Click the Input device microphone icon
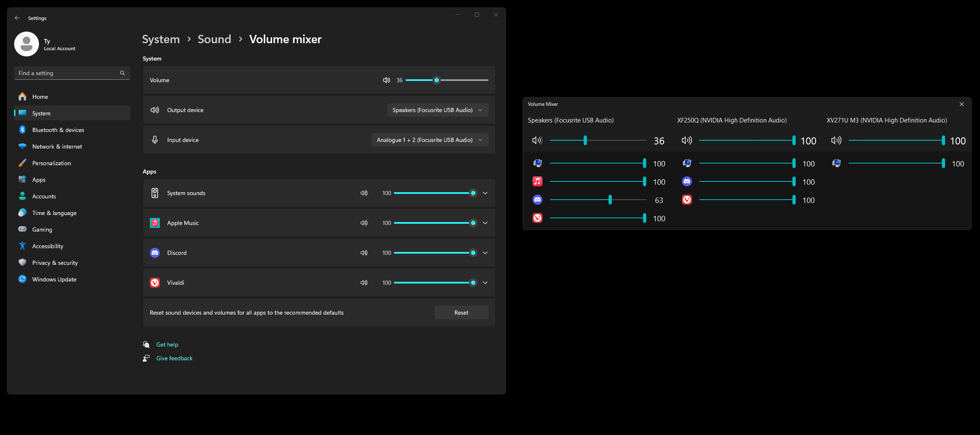The image size is (980, 435). tap(155, 140)
